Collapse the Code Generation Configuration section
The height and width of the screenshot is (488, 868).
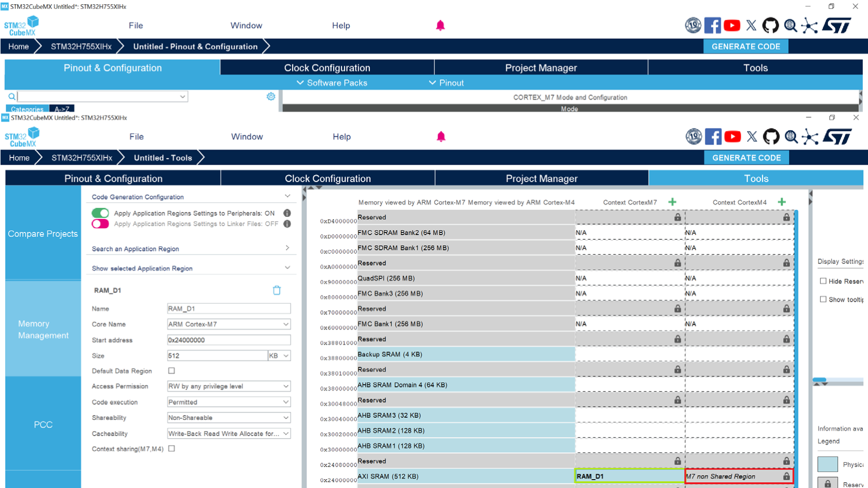pyautogui.click(x=287, y=196)
